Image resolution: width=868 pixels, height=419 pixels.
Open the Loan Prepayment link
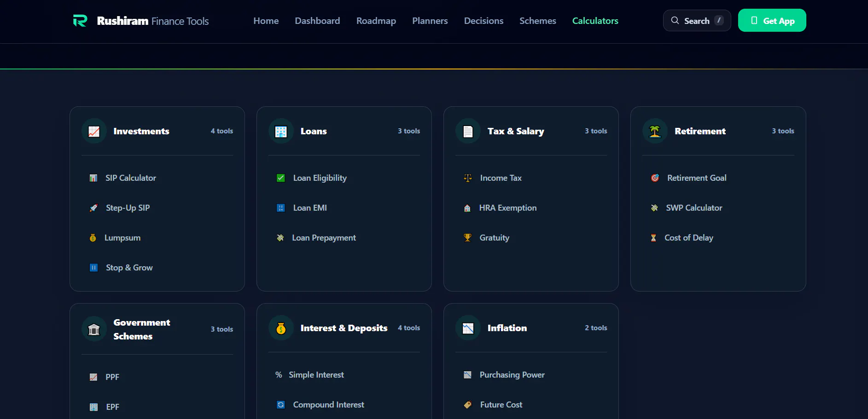pyautogui.click(x=324, y=238)
